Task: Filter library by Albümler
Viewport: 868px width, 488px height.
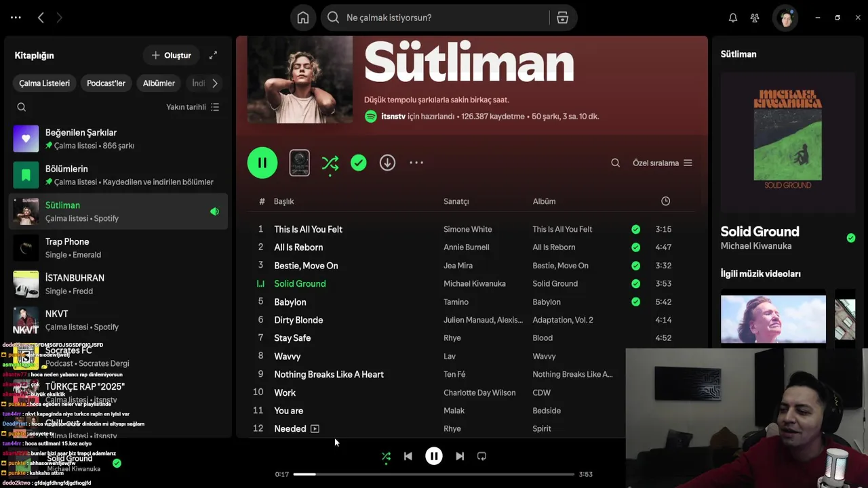Action: (x=159, y=83)
